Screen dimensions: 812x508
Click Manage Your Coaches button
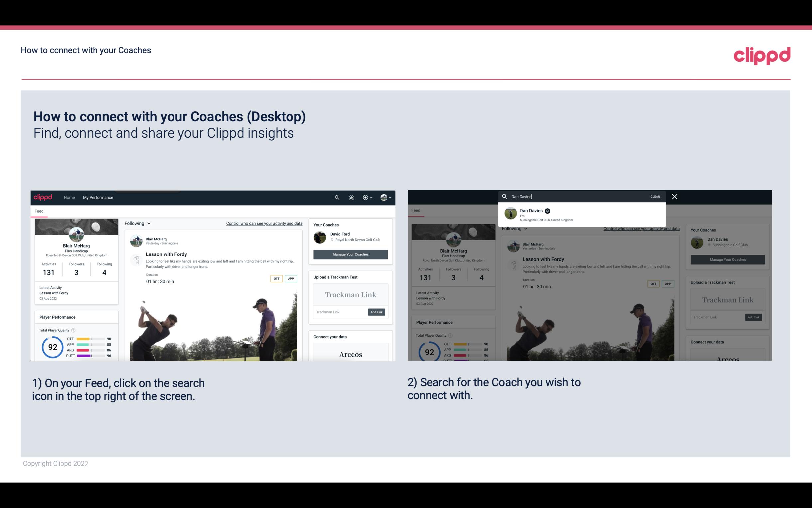(x=350, y=254)
